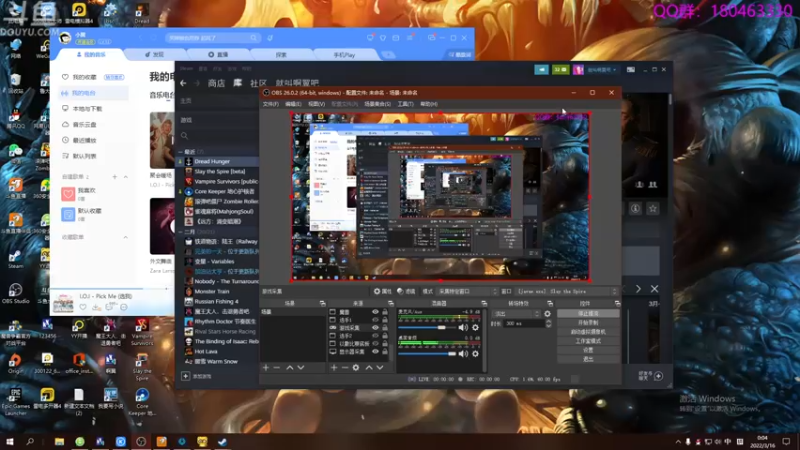
Task: Open the Tools menu in OBS
Action: point(405,104)
